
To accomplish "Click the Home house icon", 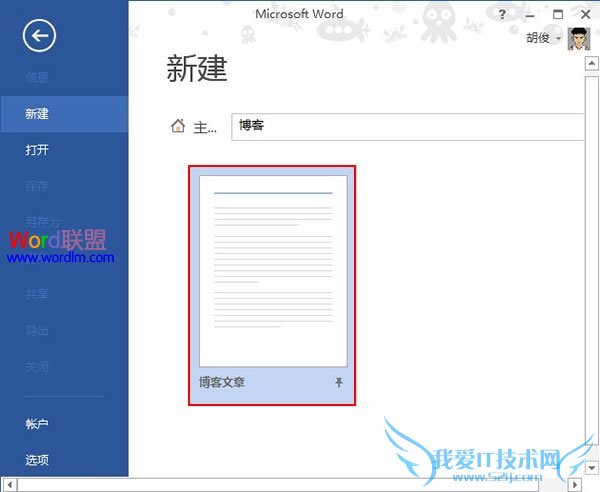I will point(178,126).
